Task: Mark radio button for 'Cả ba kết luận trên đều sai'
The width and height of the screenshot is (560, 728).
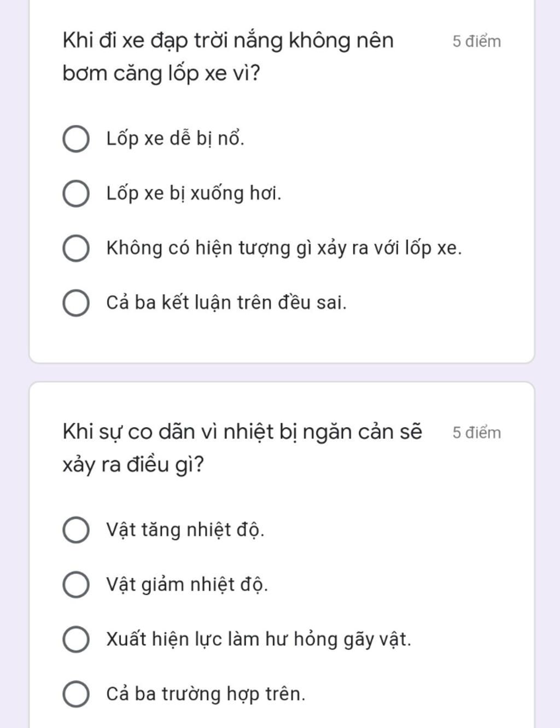Action: pos(76,303)
